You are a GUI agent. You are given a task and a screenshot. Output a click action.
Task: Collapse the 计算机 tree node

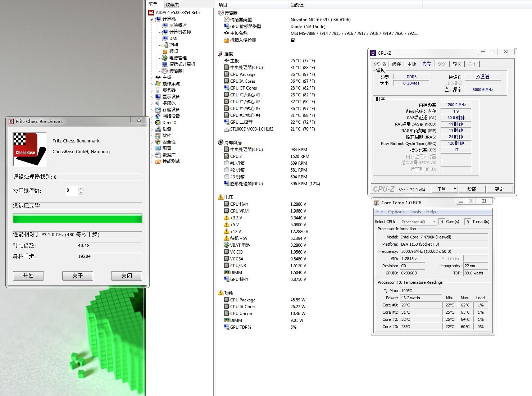152,19
